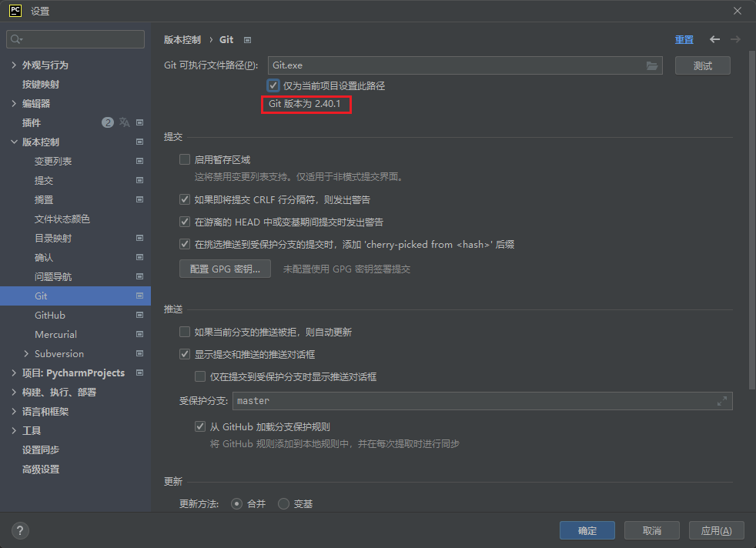This screenshot has width=756, height=548.
Task: Expand Subversion tree node
Action: coord(26,354)
